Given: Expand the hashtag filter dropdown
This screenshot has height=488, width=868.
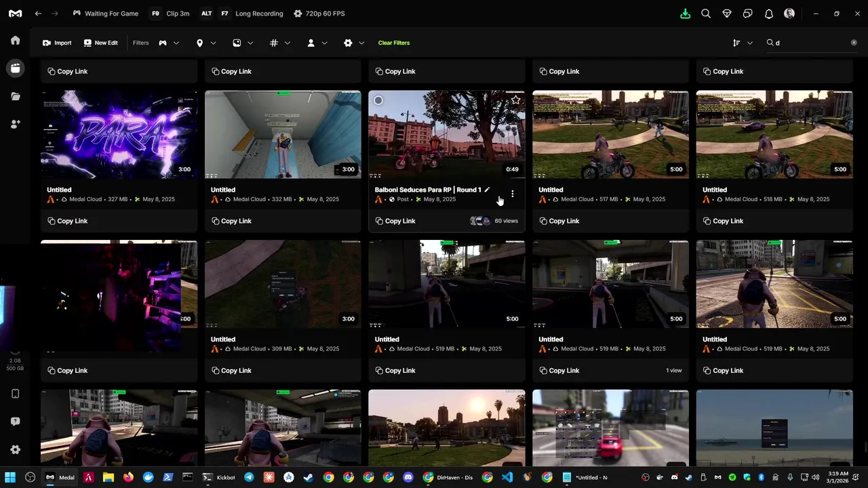Looking at the screenshot, I should click(x=280, y=43).
